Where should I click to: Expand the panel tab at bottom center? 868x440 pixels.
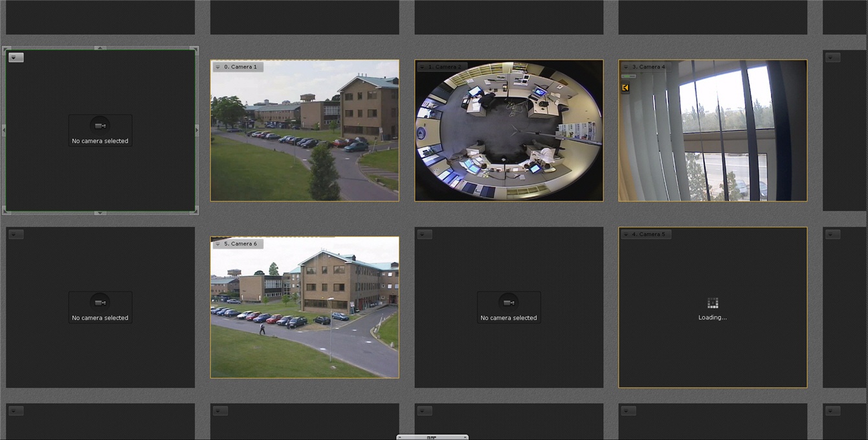click(x=432, y=437)
